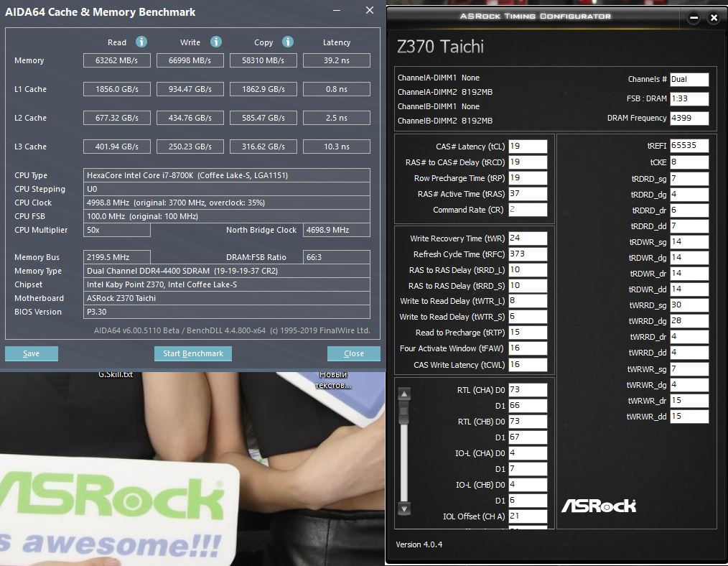Screen dimensions: 728x566
Task: Click the Write info icon in AIDA64
Action: [x=216, y=42]
